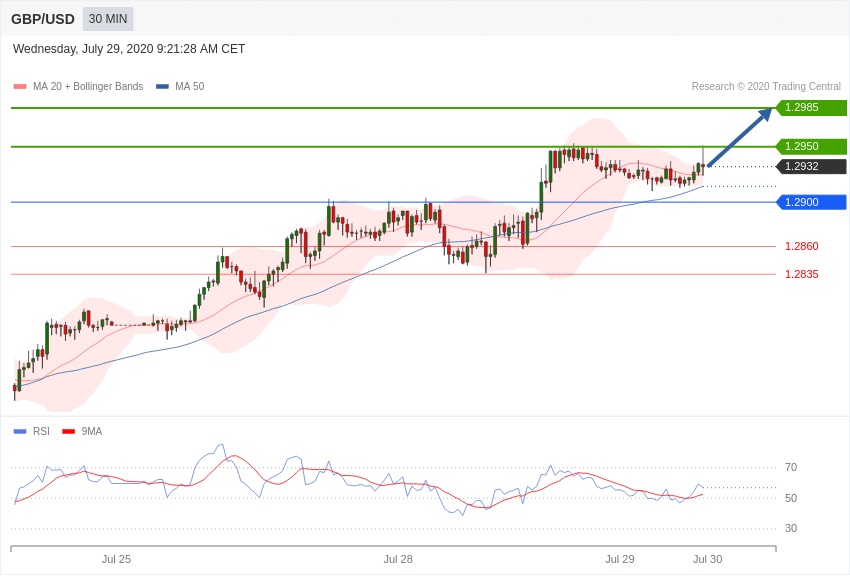Image resolution: width=850 pixels, height=576 pixels.
Task: Click the 30 MIN timeframe button
Action: pyautogui.click(x=108, y=19)
